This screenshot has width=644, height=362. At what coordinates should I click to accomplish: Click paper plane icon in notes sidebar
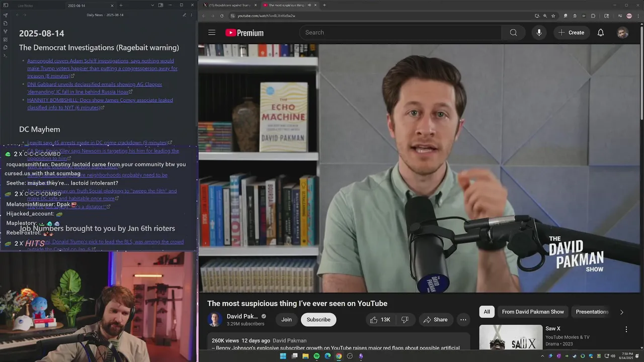(x=5, y=15)
